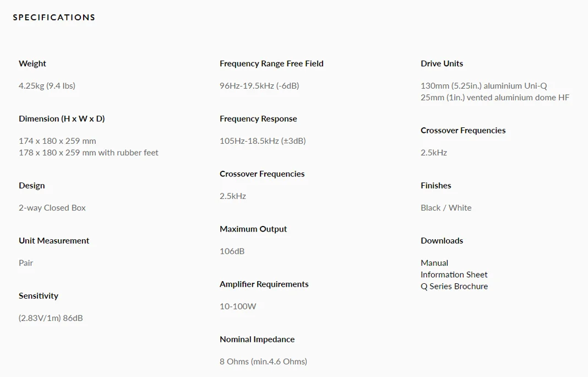Screen dimensions: 588x377
Task: Click the Sensitivity 86dB value
Action: pyautogui.click(x=51, y=318)
